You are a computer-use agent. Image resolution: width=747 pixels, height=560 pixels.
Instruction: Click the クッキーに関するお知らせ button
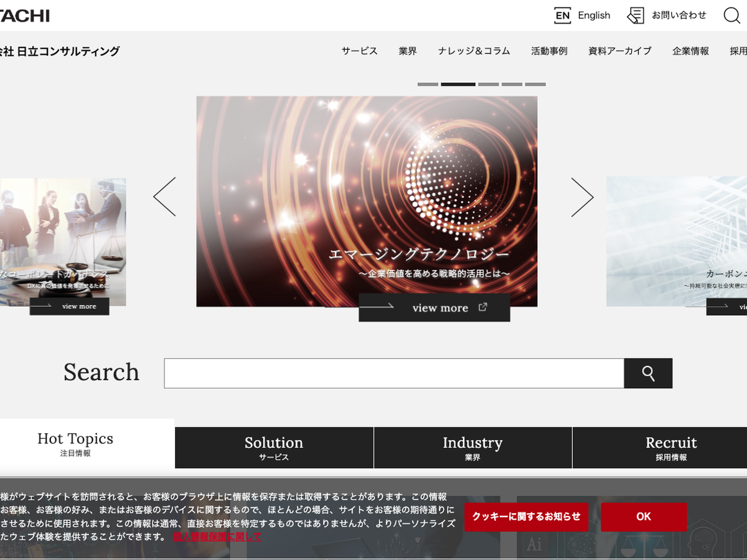(526, 516)
